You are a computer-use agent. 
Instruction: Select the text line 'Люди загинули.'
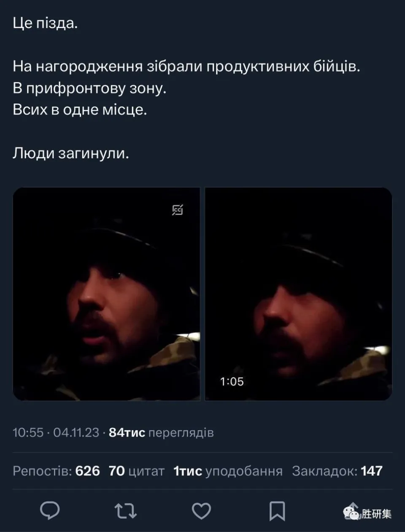coord(71,154)
